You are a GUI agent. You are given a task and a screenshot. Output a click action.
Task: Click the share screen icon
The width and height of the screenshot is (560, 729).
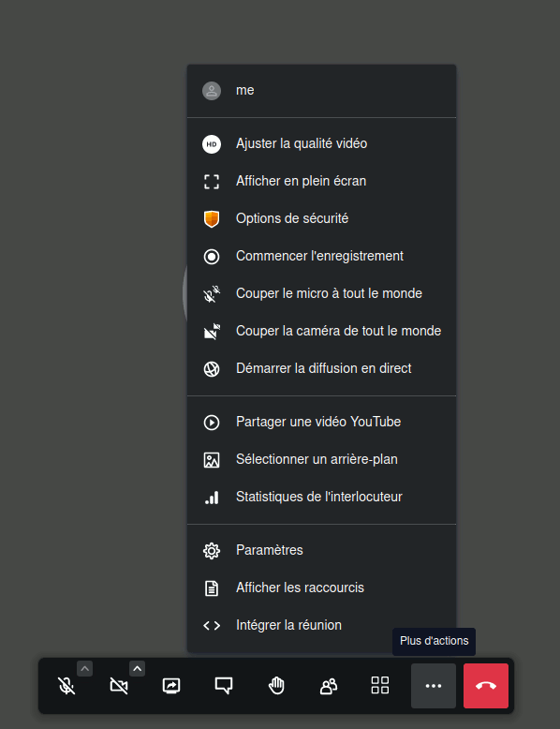click(171, 686)
